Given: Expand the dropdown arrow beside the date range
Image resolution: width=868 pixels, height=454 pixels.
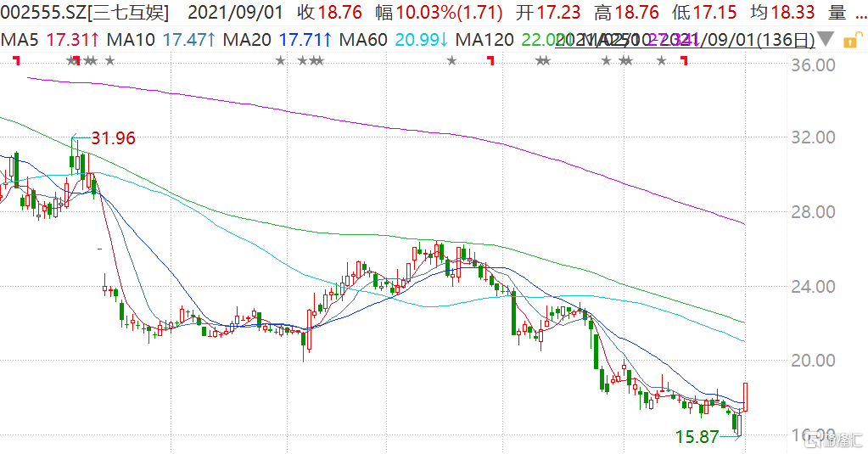Looking at the screenshot, I should [826, 40].
